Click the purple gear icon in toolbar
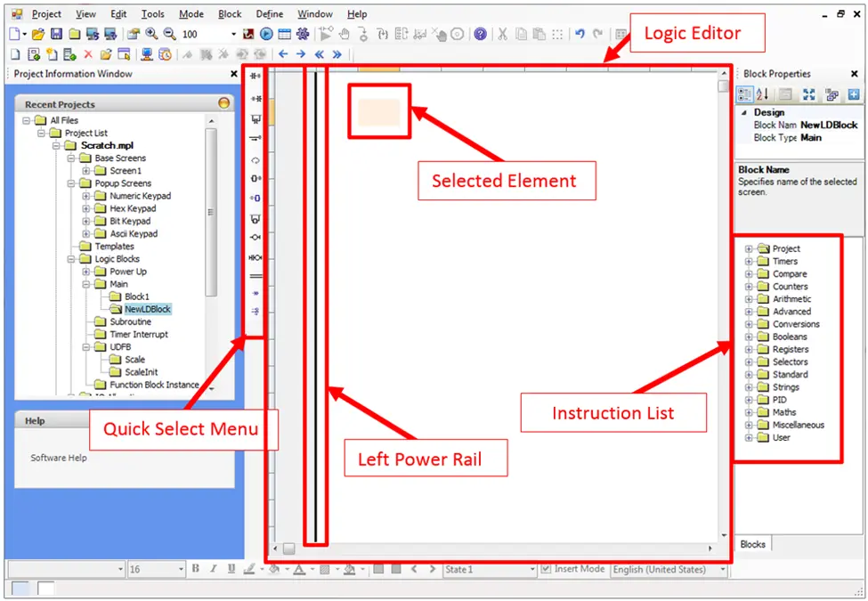 pyautogui.click(x=303, y=35)
